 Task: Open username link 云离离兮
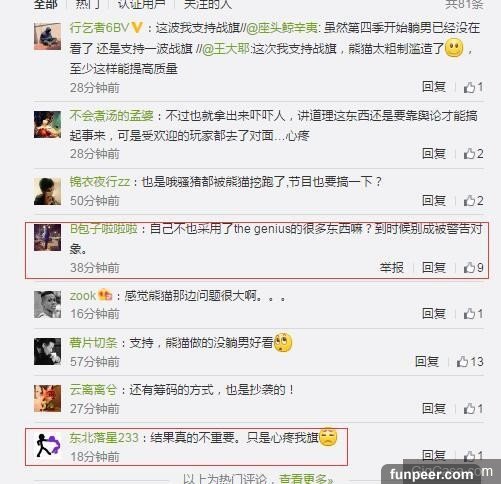(93, 390)
